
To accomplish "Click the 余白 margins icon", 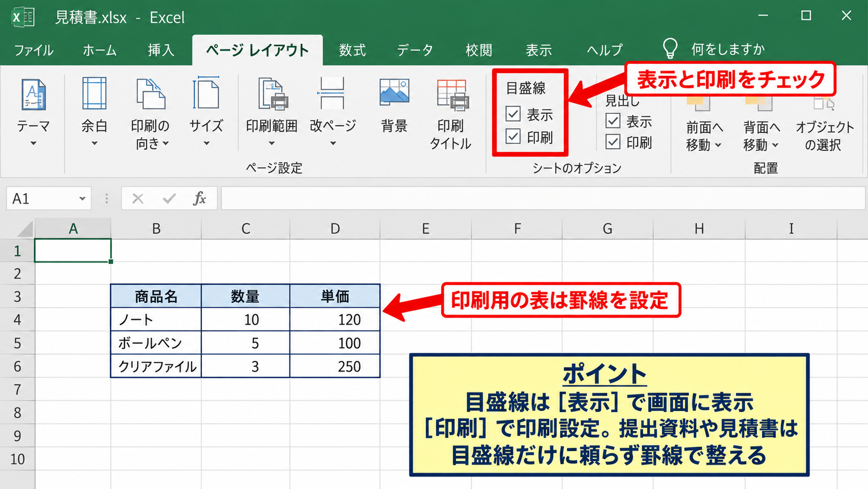I will (94, 93).
